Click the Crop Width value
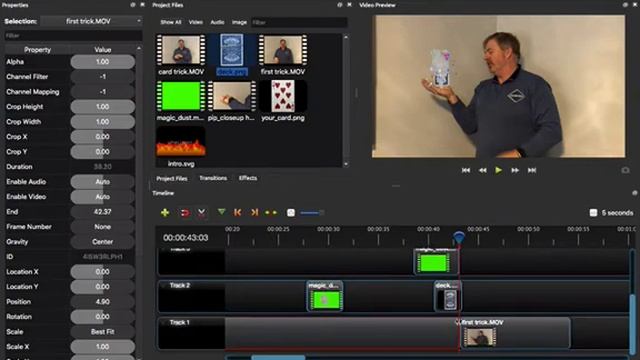 click(x=102, y=122)
